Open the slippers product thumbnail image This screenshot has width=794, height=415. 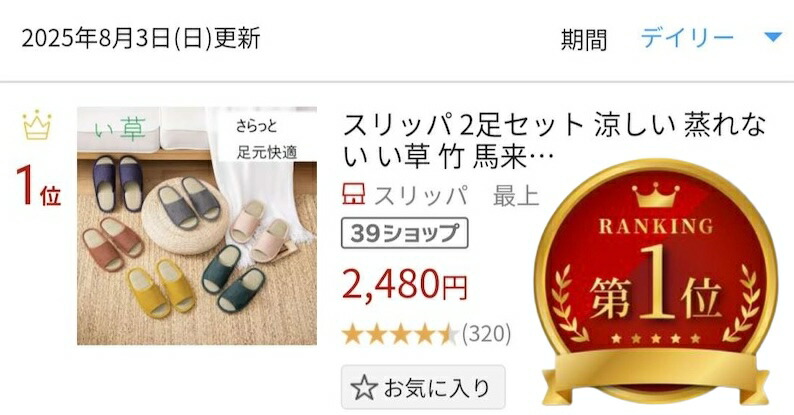point(197,226)
